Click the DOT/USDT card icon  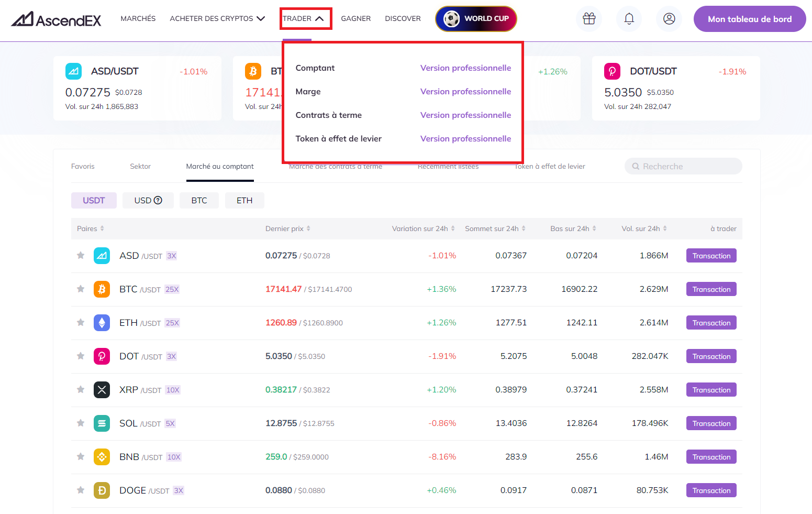(612, 71)
